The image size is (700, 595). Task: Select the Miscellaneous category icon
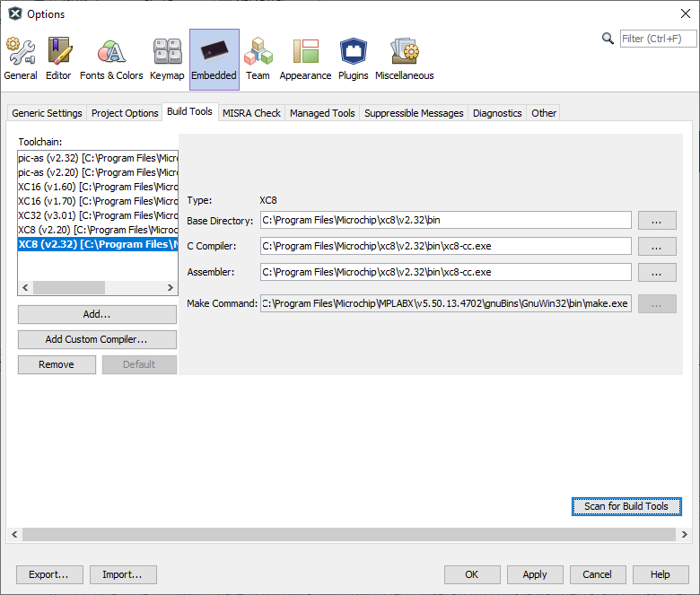(404, 59)
